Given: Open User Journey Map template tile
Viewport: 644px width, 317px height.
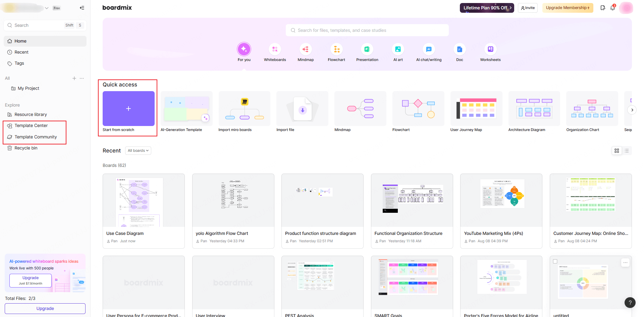Looking at the screenshot, I should pos(476,109).
